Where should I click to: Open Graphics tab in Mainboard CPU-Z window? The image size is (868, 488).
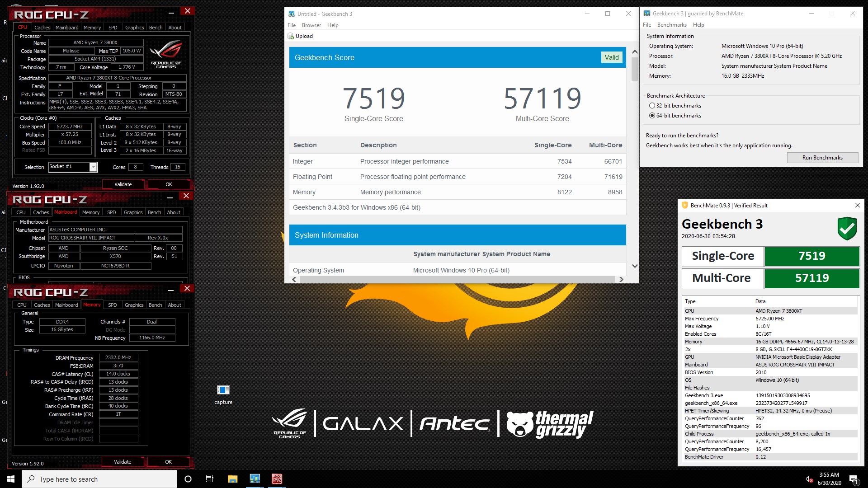133,212
